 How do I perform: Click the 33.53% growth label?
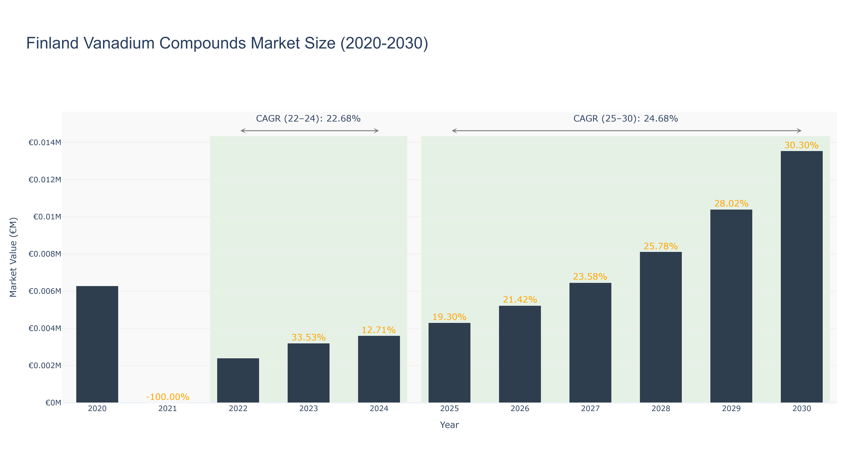308,337
